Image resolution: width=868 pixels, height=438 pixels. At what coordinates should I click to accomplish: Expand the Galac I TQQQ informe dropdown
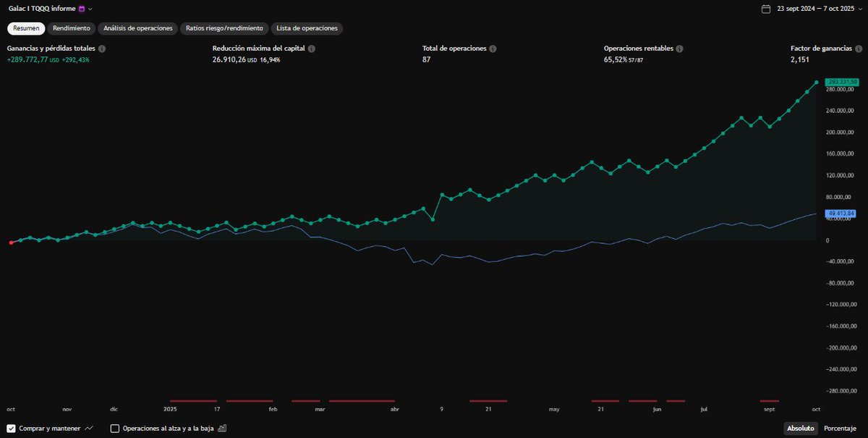click(90, 9)
